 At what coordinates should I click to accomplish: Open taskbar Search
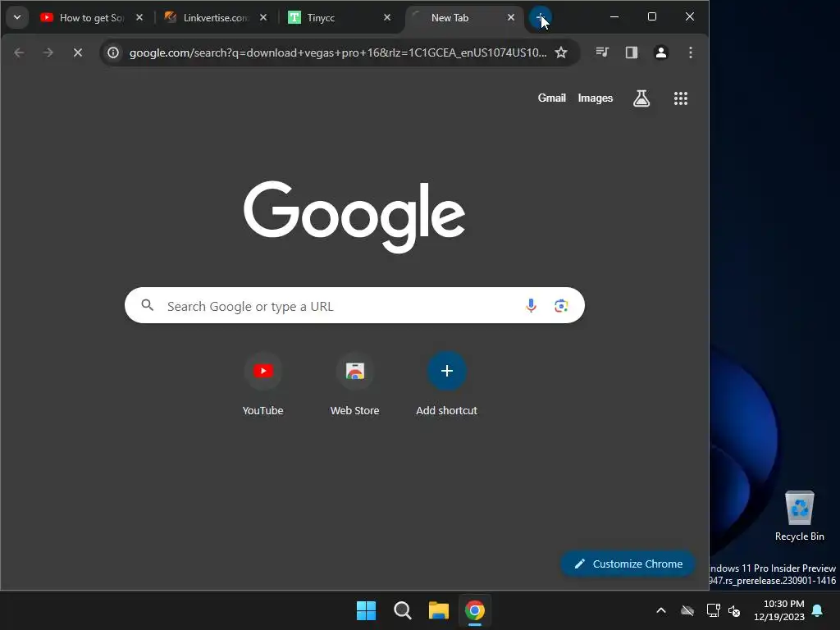coord(402,610)
